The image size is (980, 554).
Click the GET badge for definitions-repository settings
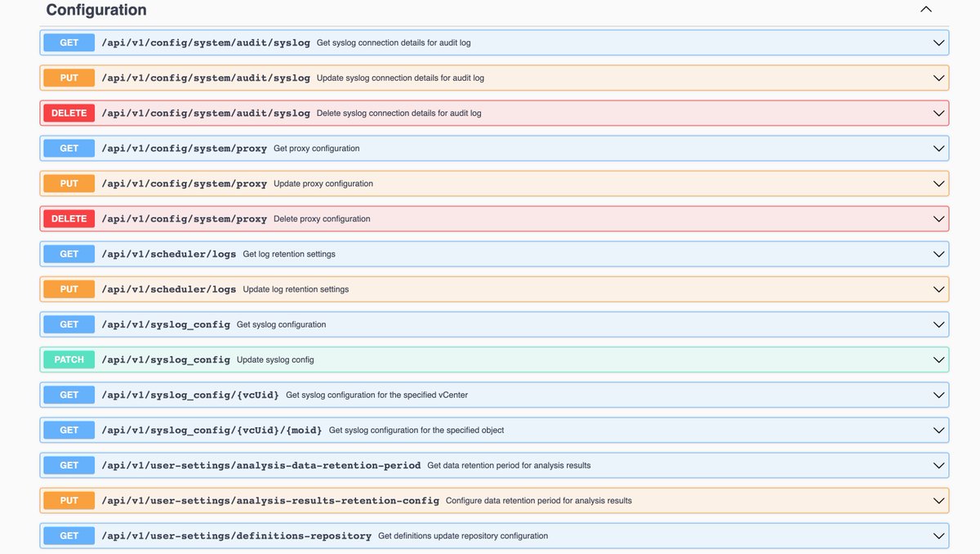click(x=69, y=534)
